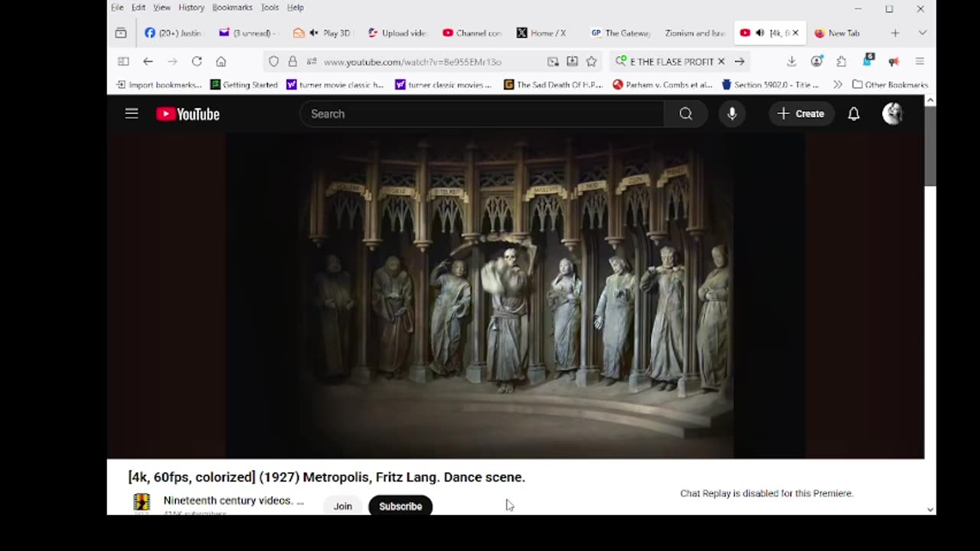The width and height of the screenshot is (980, 551).
Task: Switch to the New Tab tab
Action: point(841,33)
